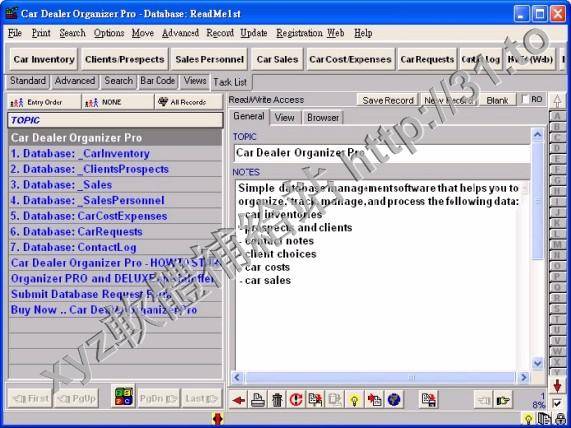Viewport: 571px width, 428px height.
Task: Click the red down arrow under the alphabet strip
Action: 557,386
